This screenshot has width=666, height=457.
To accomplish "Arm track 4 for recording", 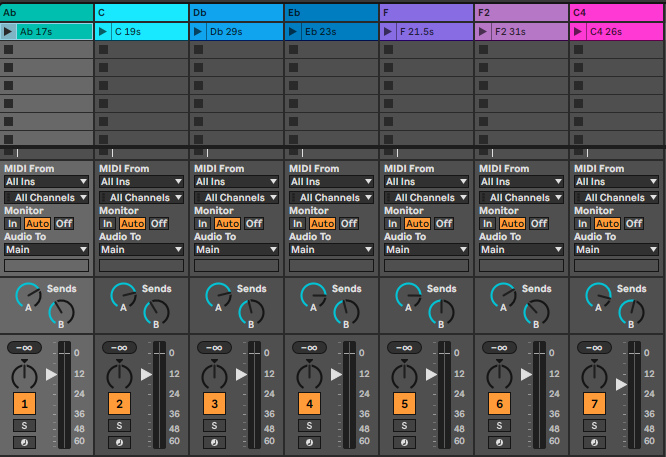I will click(309, 443).
